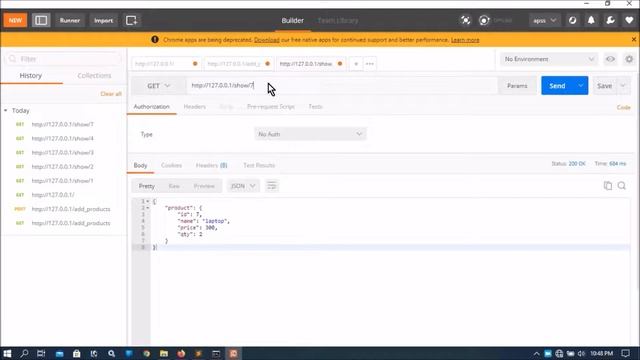Click the environment quick look eye

pos(610,59)
